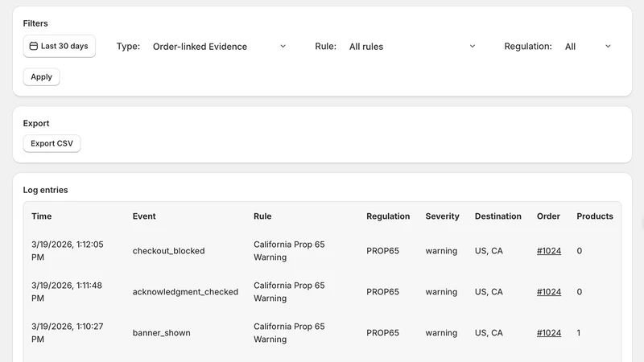Select the acknowledgment_checked event cell
Viewport: 644px width, 362px height.
[185, 292]
